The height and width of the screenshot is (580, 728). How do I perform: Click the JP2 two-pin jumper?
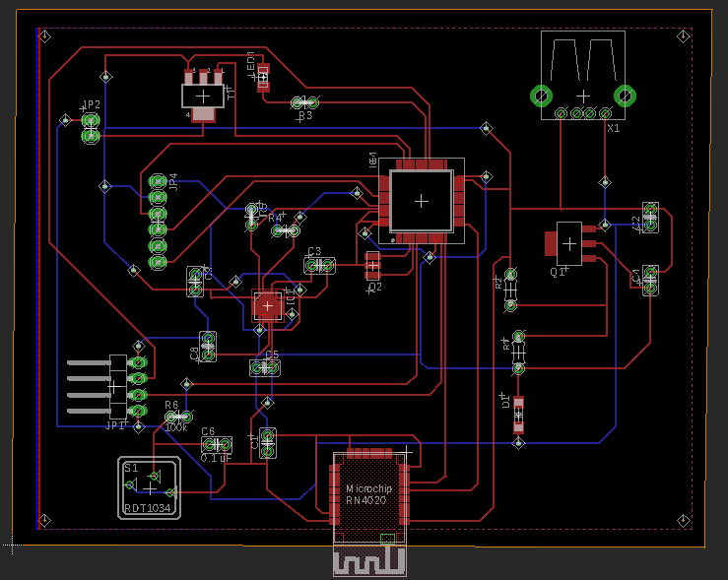[x=91, y=127]
